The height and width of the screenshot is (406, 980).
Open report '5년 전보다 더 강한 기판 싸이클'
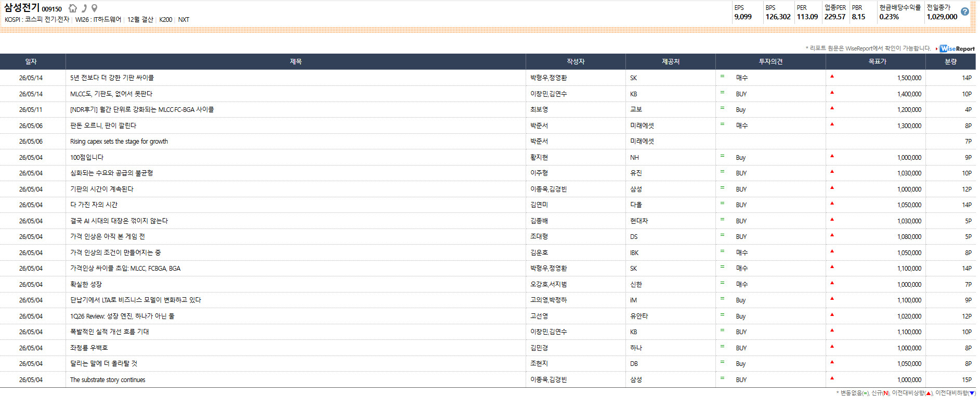pyautogui.click(x=112, y=78)
